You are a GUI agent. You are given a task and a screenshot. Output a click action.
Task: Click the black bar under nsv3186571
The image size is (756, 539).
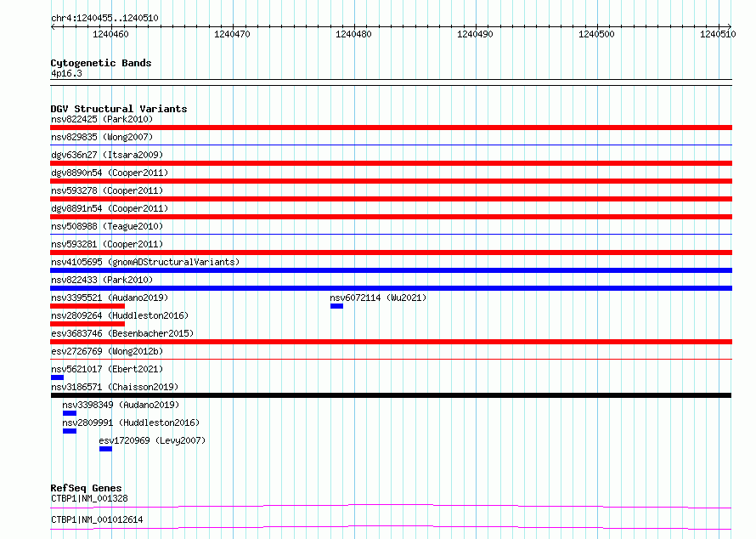[391, 395]
